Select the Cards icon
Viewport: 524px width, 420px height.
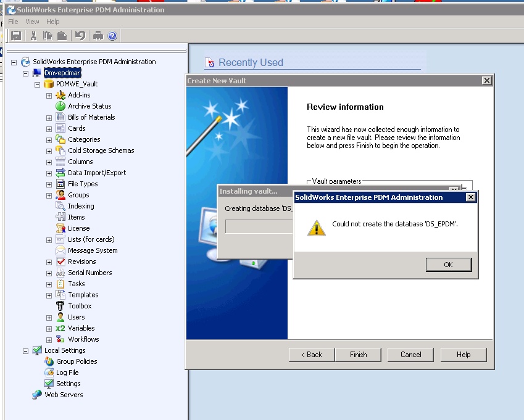[60, 128]
